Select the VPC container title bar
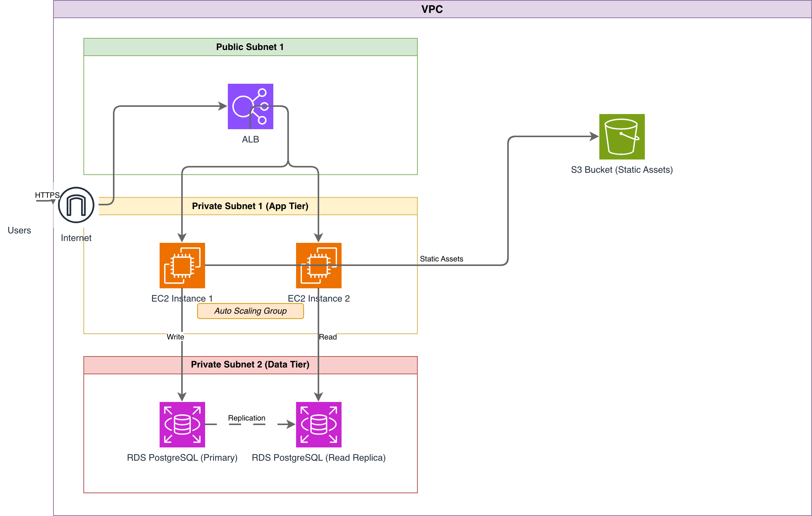The image size is (812, 516). click(x=432, y=9)
